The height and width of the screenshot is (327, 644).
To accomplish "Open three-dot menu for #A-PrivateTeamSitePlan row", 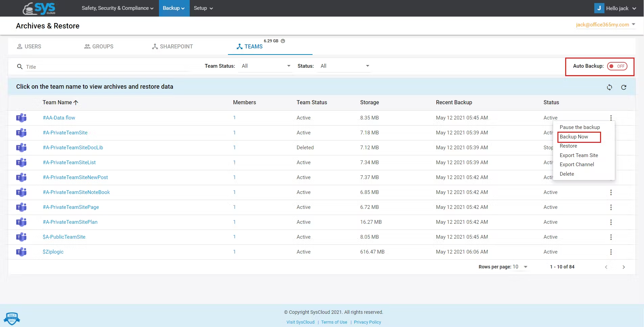I will (611, 222).
